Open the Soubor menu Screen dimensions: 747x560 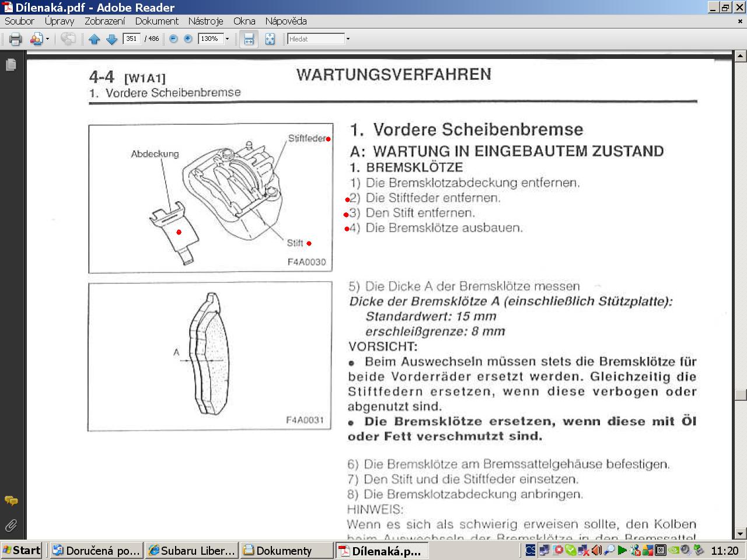pyautogui.click(x=19, y=21)
